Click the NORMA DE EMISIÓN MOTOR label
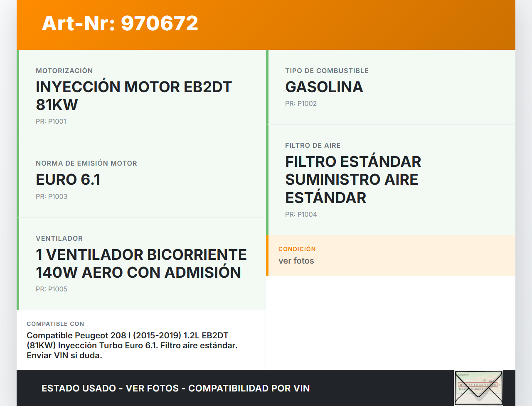The width and height of the screenshot is (532, 406). tap(86, 163)
